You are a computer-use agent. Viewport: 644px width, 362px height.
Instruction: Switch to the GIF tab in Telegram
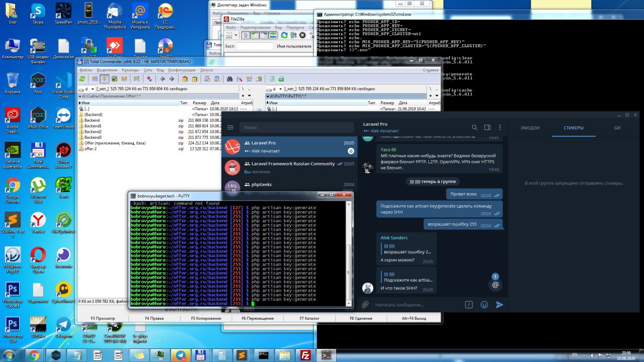point(617,128)
